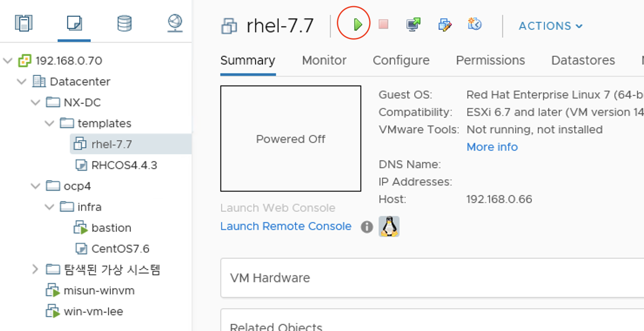The width and height of the screenshot is (644, 331).
Task: Power on the rhel-7.7 VM
Action: click(358, 24)
